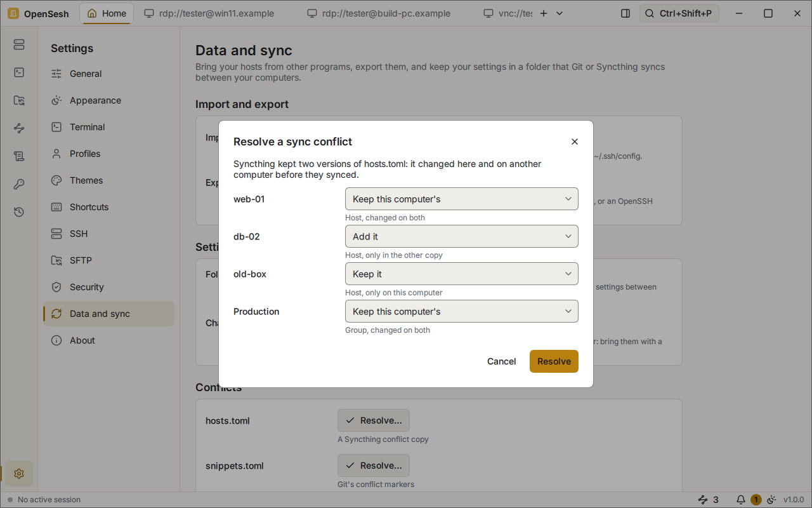Click No active session status text
This screenshot has height=508, width=812.
click(49, 500)
